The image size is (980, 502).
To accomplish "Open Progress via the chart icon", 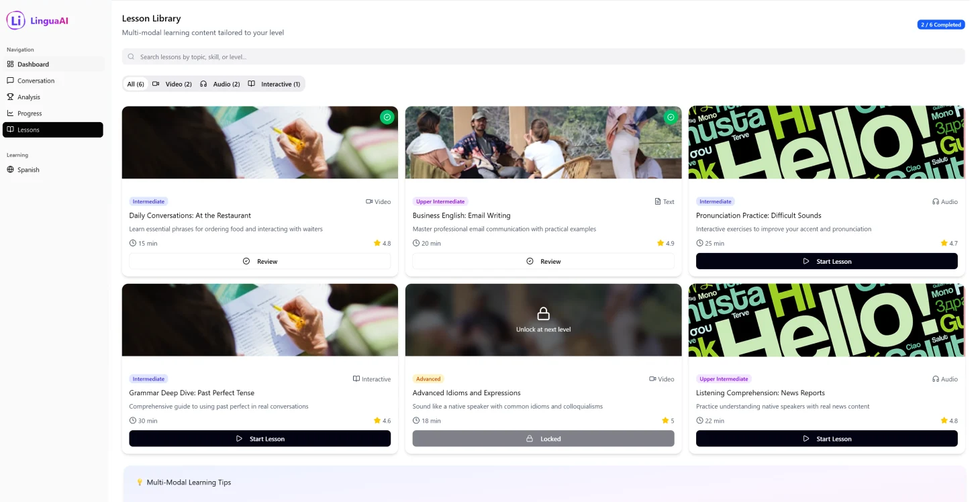I will point(9,113).
